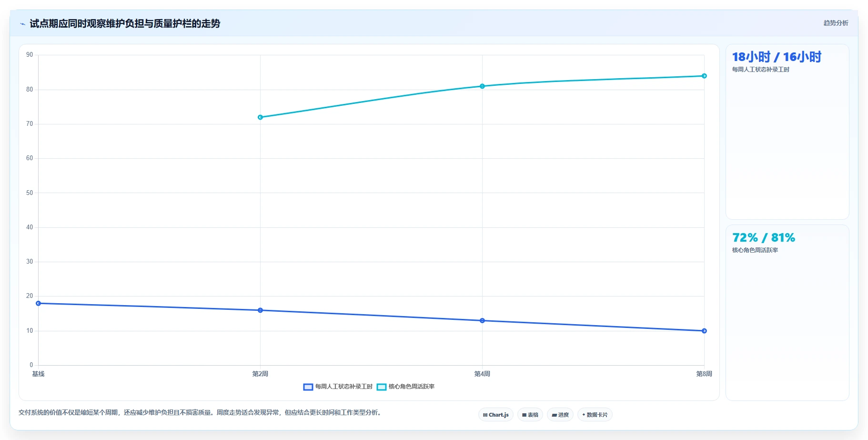Image resolution: width=868 pixels, height=440 pixels.
Task: Click the 核心角色周活跃率 legend label
Action: pos(412,387)
